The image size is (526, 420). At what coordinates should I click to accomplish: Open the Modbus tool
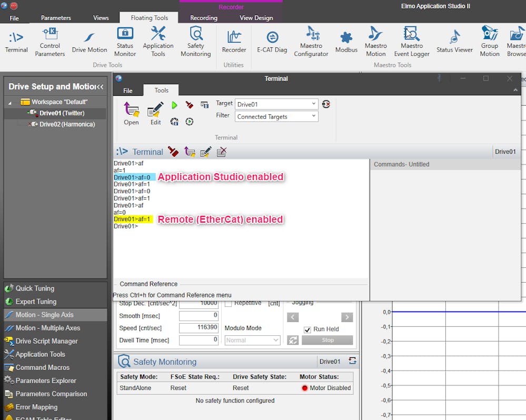(x=346, y=42)
